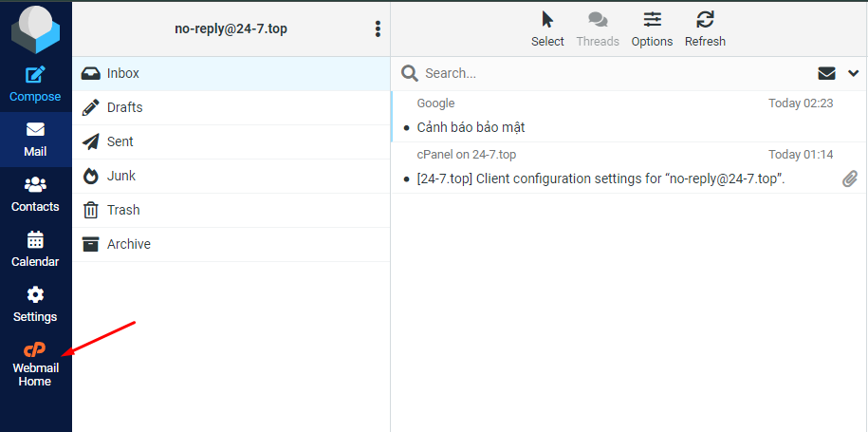Open the three-dot account menu
The image size is (868, 432).
tap(378, 29)
